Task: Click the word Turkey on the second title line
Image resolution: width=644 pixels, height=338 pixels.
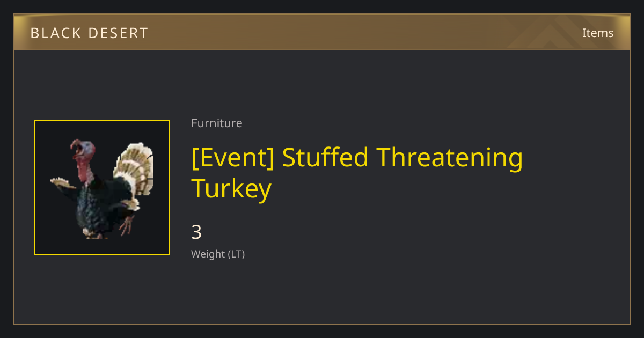Action: click(231, 189)
